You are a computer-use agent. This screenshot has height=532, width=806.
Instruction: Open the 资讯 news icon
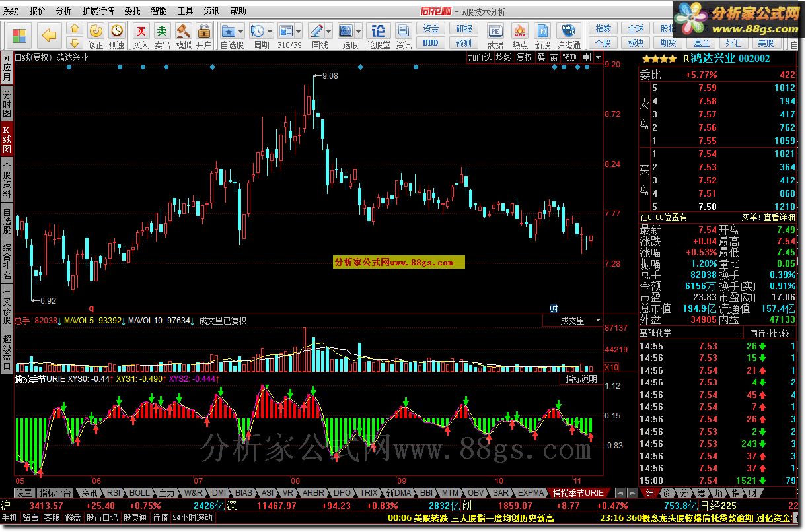tap(403, 31)
